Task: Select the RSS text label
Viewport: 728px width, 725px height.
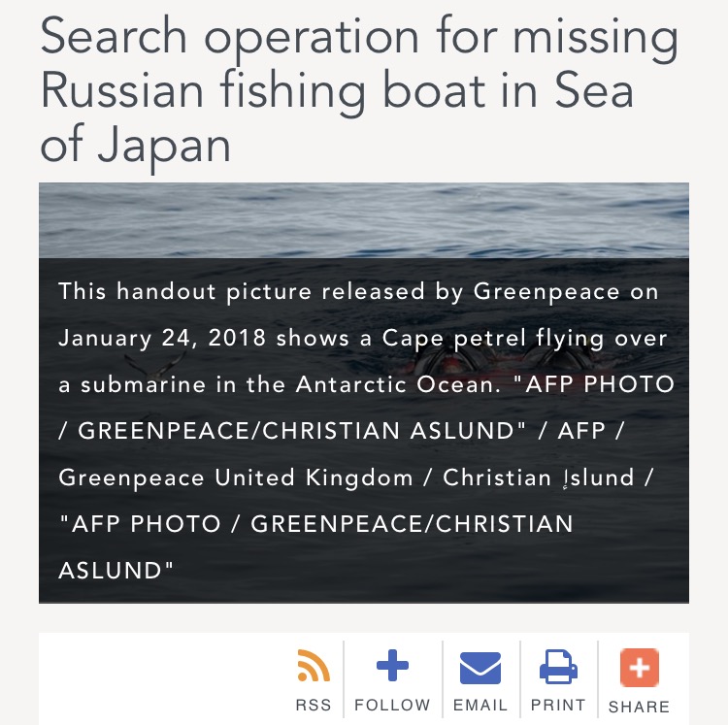Action: 314,706
